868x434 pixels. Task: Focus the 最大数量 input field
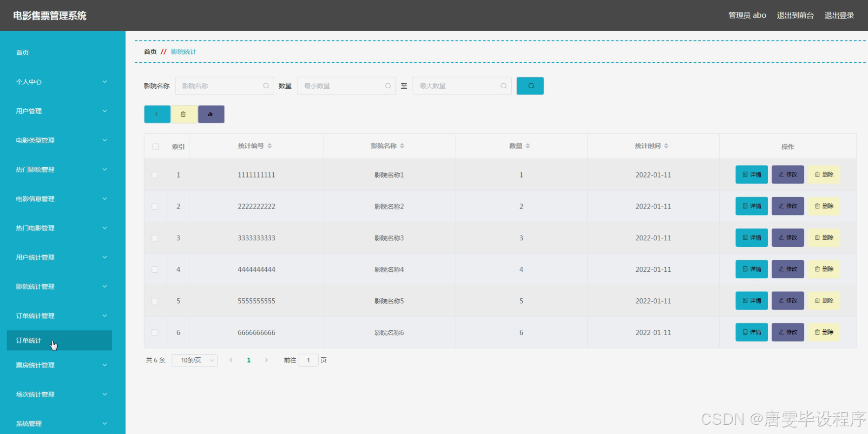coord(462,86)
